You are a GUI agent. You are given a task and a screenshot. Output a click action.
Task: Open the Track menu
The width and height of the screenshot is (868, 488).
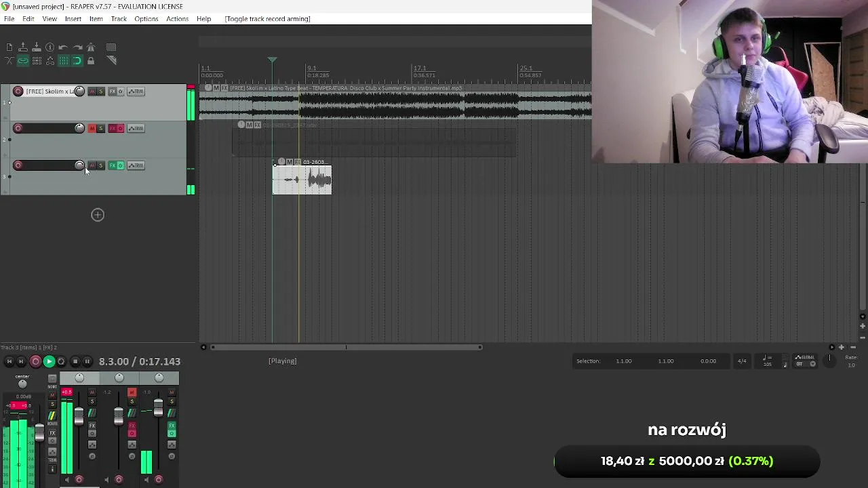(119, 19)
